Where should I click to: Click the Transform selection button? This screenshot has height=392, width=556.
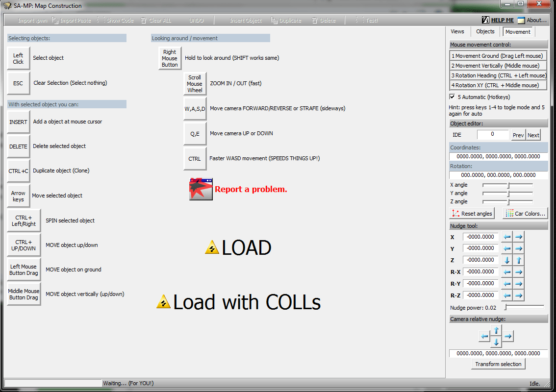pos(498,364)
